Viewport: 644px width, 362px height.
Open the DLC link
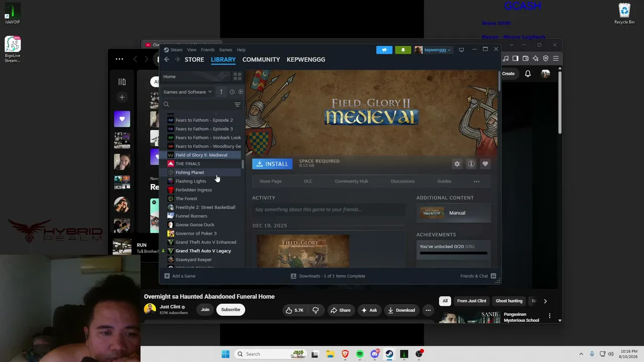[308, 182]
